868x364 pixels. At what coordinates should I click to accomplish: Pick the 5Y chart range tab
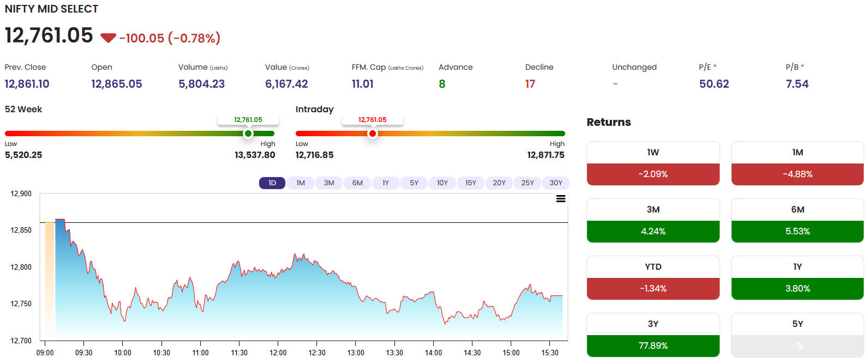[x=414, y=183]
